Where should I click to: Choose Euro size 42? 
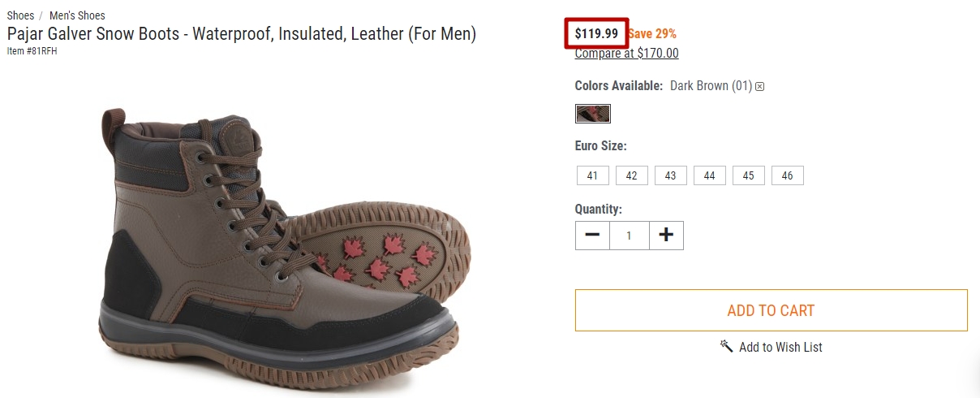click(631, 175)
